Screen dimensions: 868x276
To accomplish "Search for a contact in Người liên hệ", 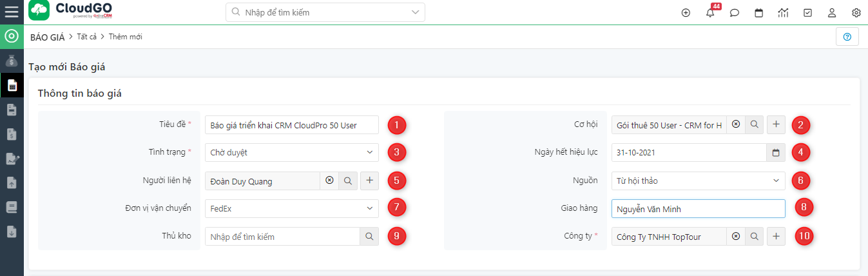I will (348, 181).
